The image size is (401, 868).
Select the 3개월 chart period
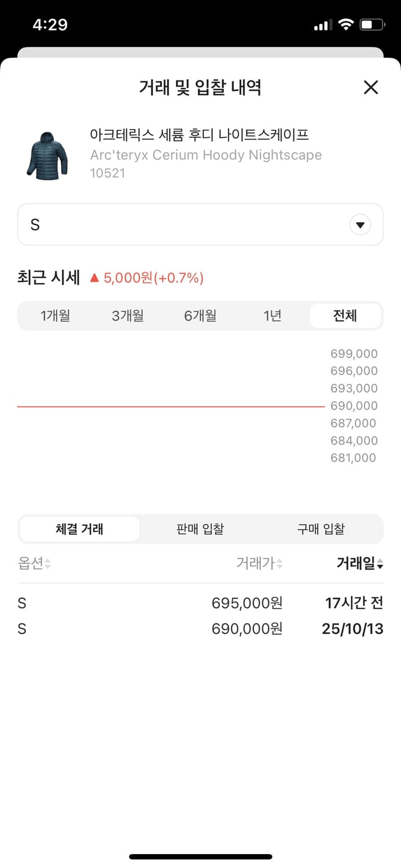(x=128, y=315)
